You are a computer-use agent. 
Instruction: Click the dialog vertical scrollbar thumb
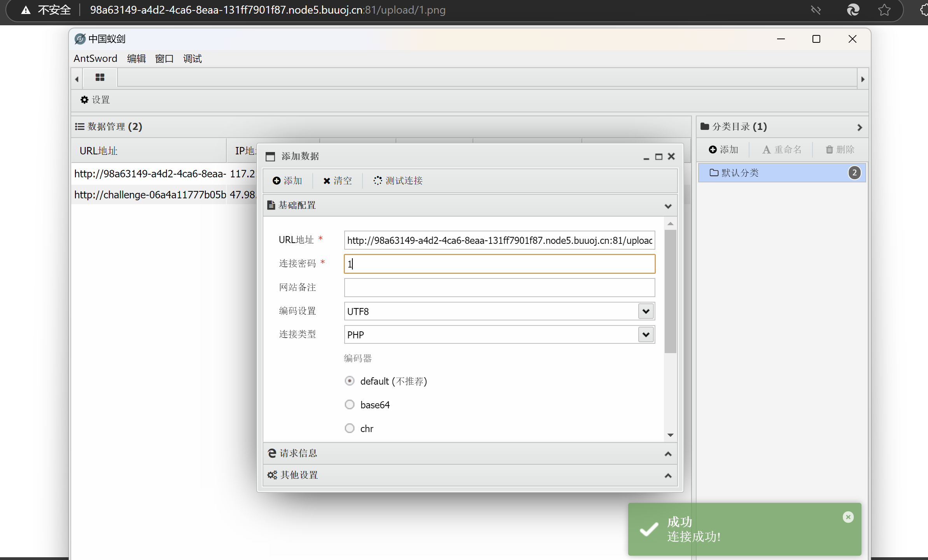click(670, 291)
